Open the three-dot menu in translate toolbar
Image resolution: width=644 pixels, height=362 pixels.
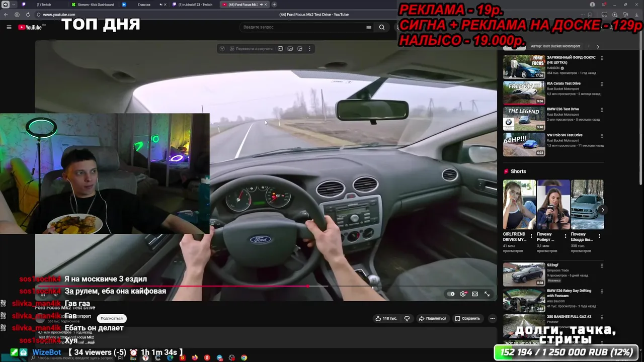[309, 49]
